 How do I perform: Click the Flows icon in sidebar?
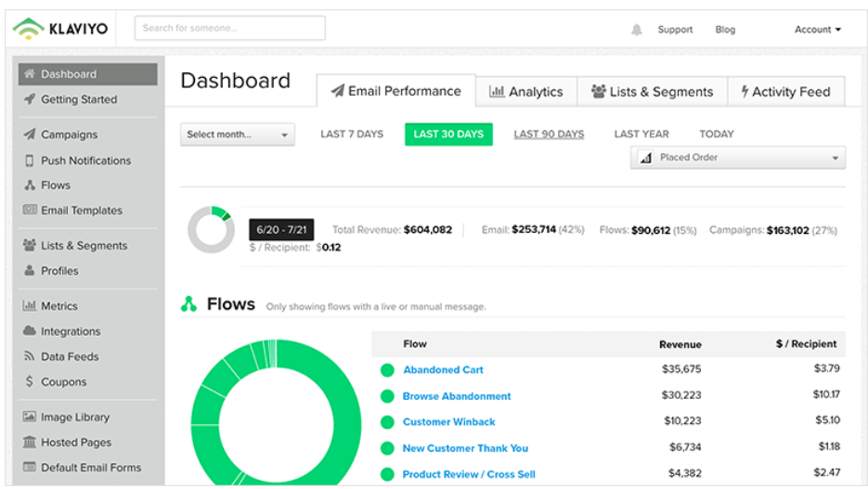pos(30,185)
